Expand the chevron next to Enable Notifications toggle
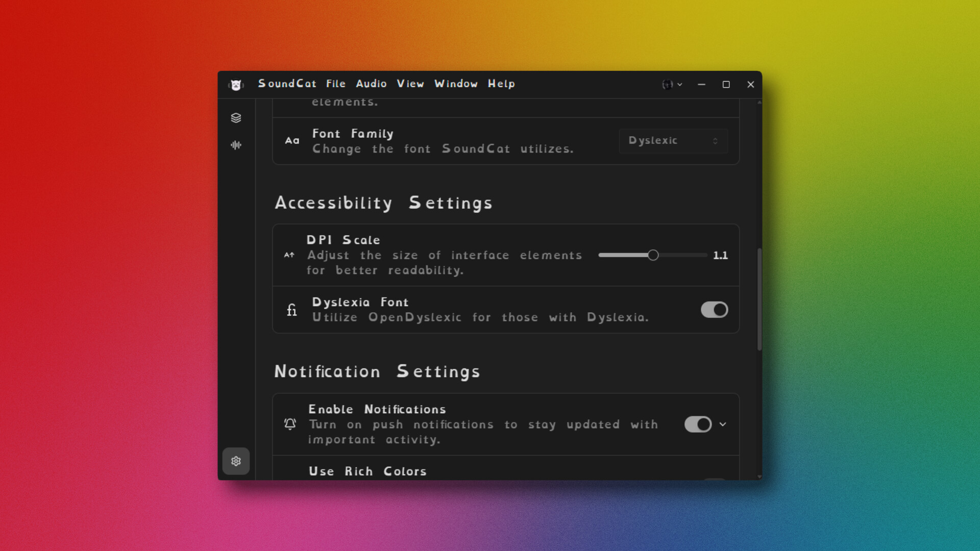Viewport: 980px width, 551px height. click(x=723, y=424)
